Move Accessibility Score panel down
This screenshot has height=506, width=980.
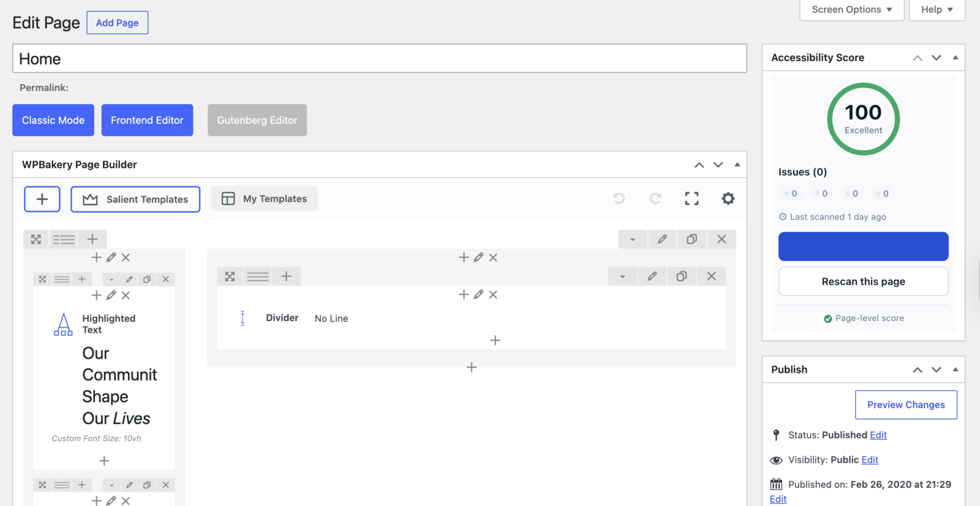(937, 58)
